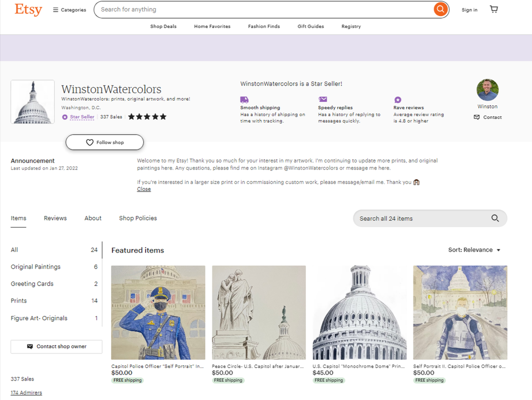
Task: Open Self Portrait II painting thumbnail
Action: pyautogui.click(x=460, y=312)
